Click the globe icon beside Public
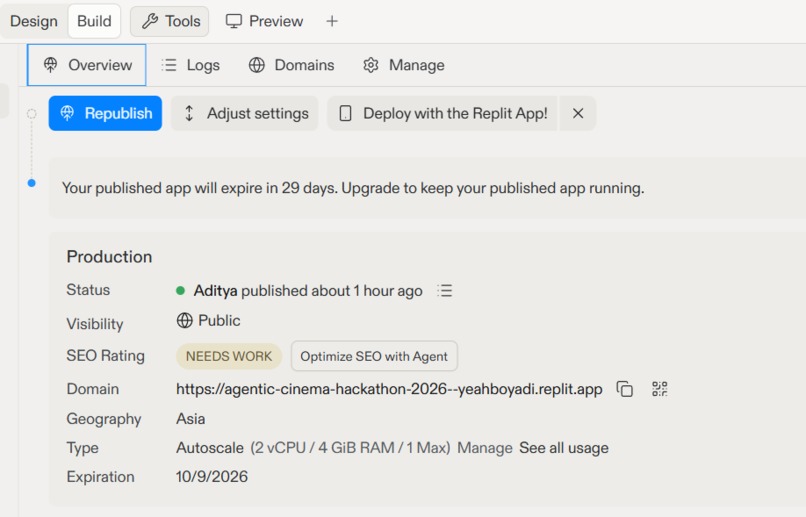Viewport: 806px width, 517px height. pyautogui.click(x=185, y=321)
